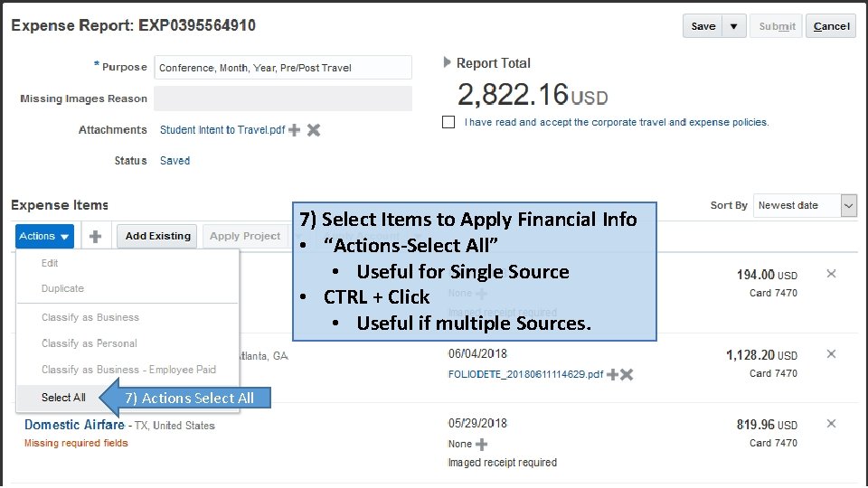Choose Duplicate from Actions menu
The height and width of the screenshot is (488, 868).
click(62, 289)
